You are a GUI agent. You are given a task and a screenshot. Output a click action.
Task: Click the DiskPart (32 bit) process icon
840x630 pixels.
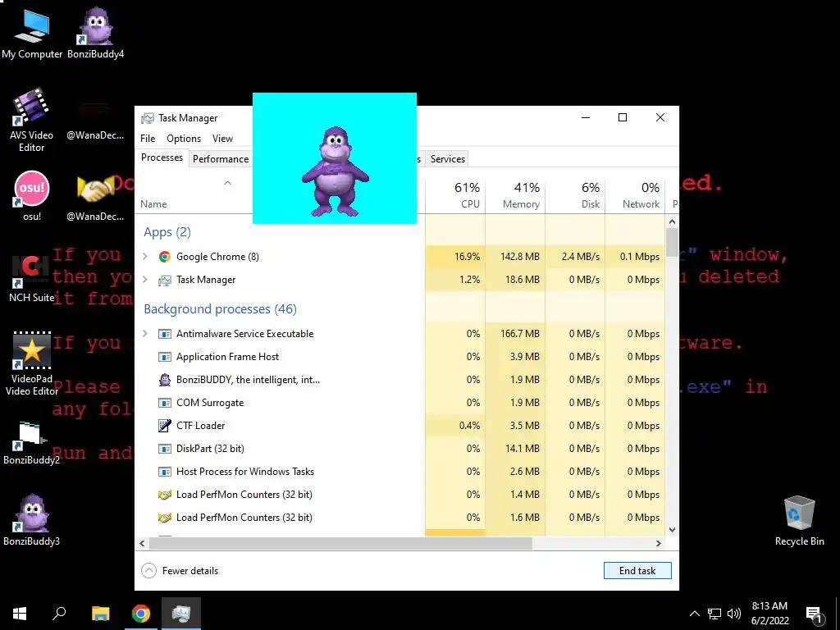click(164, 449)
